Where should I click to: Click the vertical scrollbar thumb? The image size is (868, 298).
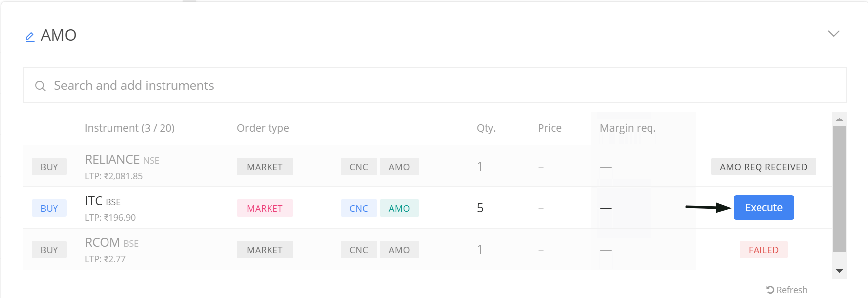pos(839,189)
